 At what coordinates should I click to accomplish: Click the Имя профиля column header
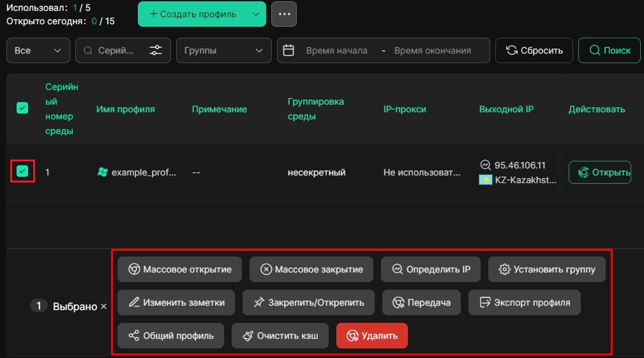point(126,109)
